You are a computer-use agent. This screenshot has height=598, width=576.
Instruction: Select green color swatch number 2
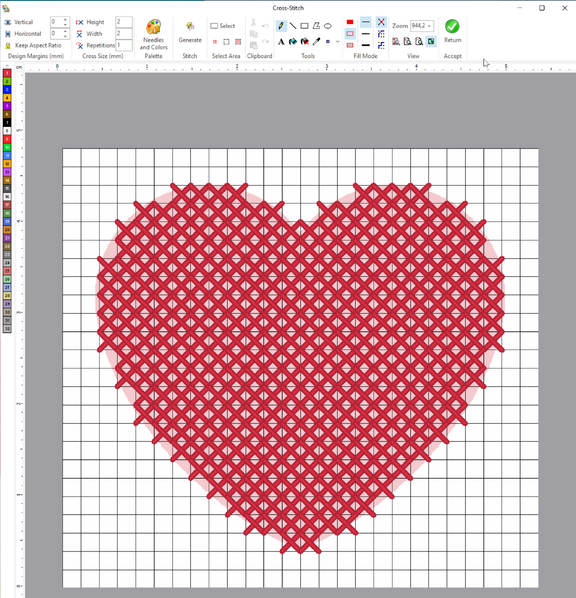point(7,81)
